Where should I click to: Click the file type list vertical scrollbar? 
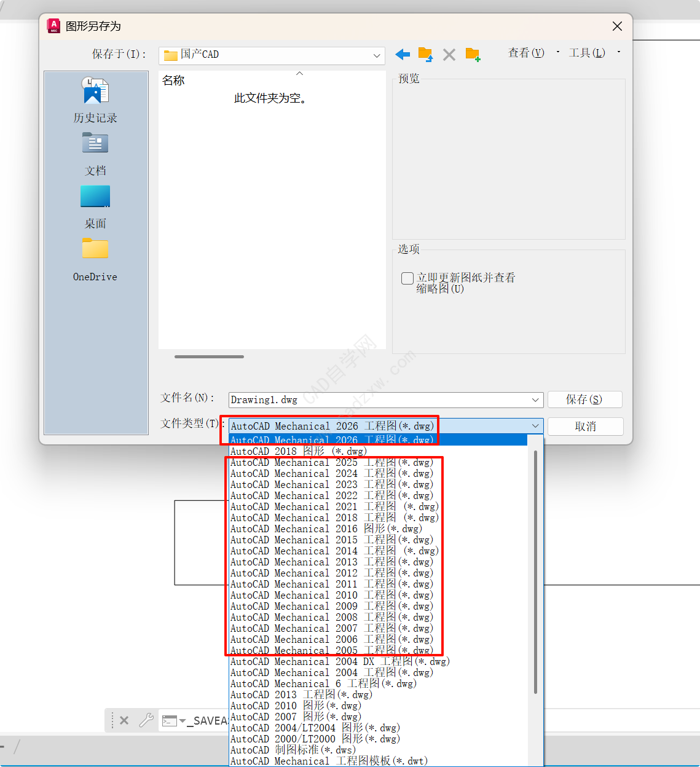pos(535,572)
